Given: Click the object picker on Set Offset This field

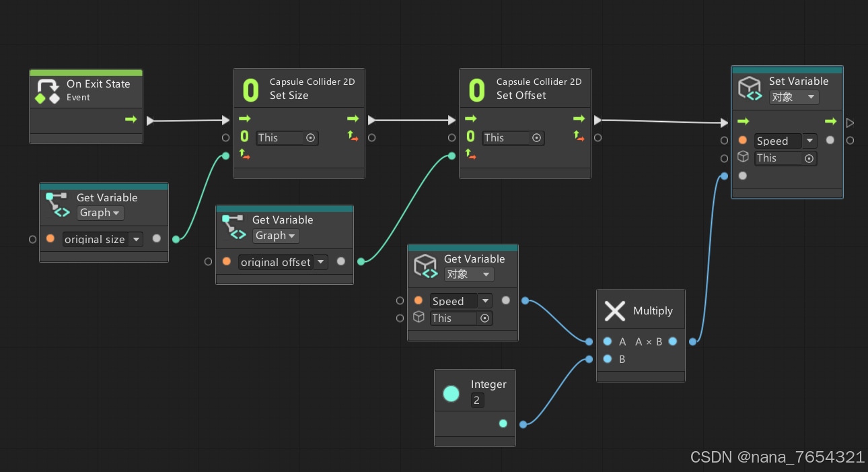Looking at the screenshot, I should tap(536, 137).
